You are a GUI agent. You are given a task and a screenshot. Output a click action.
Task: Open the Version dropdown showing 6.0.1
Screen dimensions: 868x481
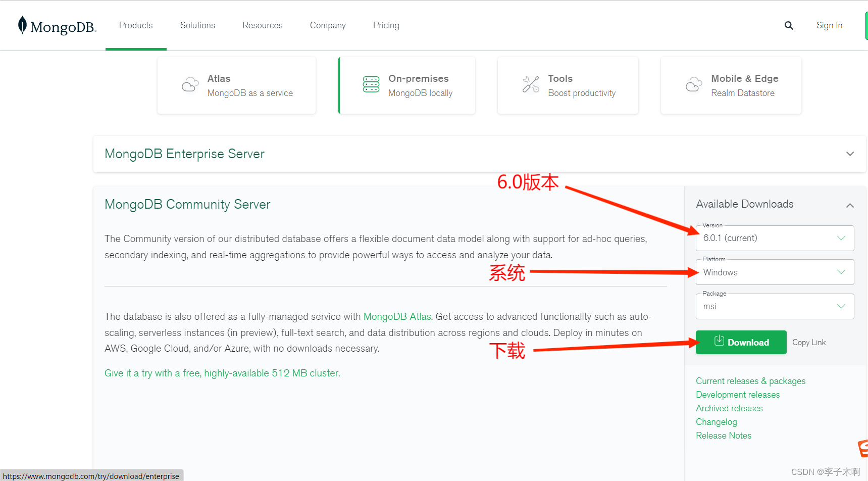[x=775, y=238]
